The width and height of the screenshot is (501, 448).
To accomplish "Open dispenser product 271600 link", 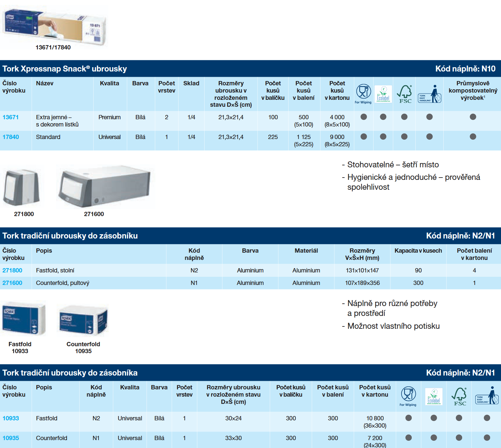I will pyautogui.click(x=12, y=283).
